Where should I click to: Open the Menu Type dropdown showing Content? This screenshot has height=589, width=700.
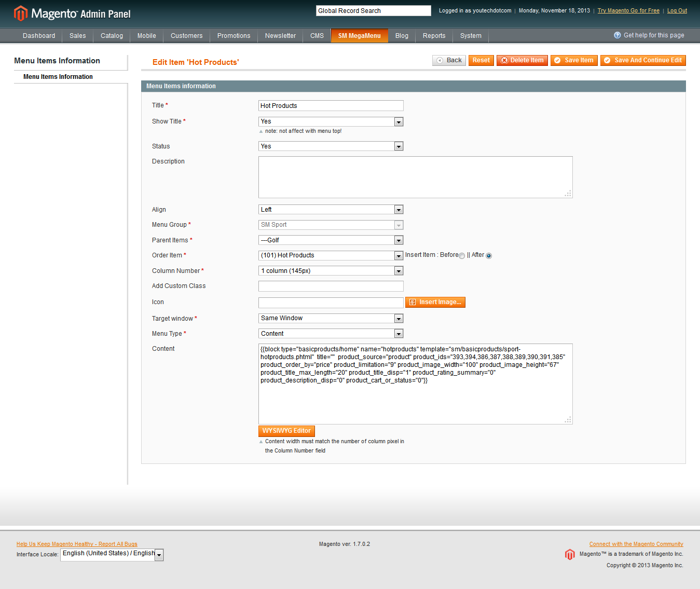tap(331, 334)
